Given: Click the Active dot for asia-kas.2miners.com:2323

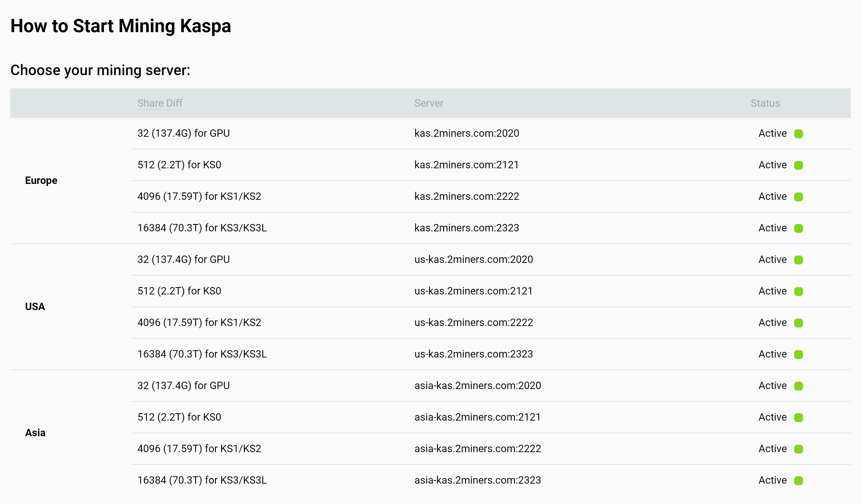Looking at the screenshot, I should point(799,480).
